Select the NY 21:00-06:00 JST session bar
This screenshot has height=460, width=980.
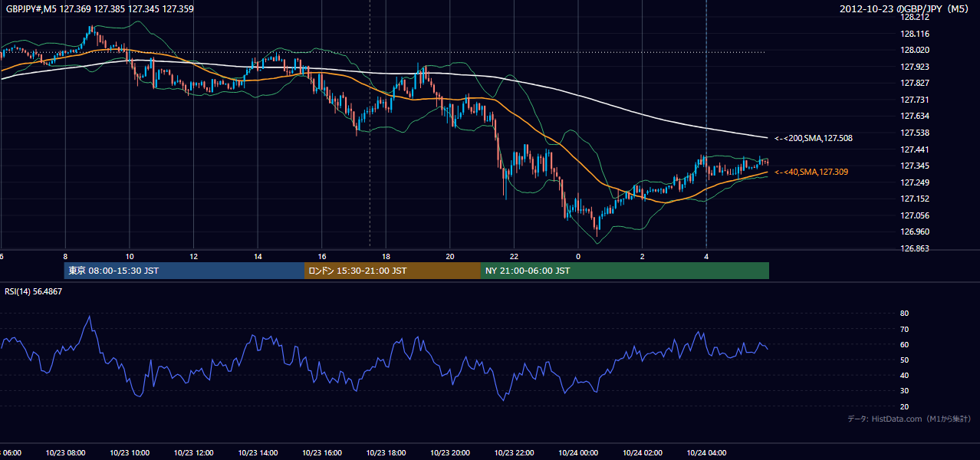click(625, 271)
